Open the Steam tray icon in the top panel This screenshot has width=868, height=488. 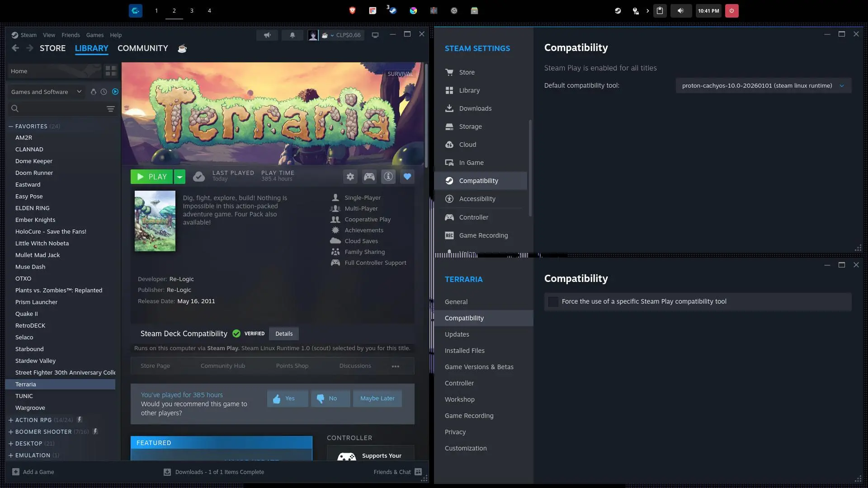pyautogui.click(x=618, y=11)
